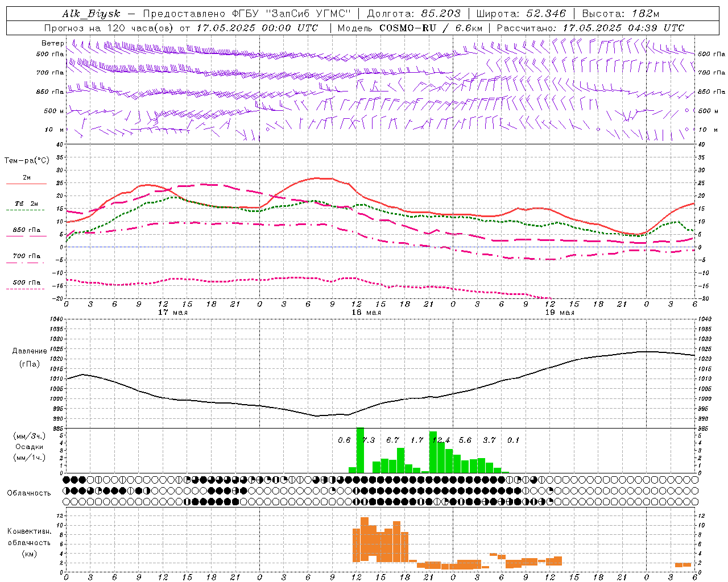
Task: Click the station name Alk_Biysk in header
Action: [92, 14]
